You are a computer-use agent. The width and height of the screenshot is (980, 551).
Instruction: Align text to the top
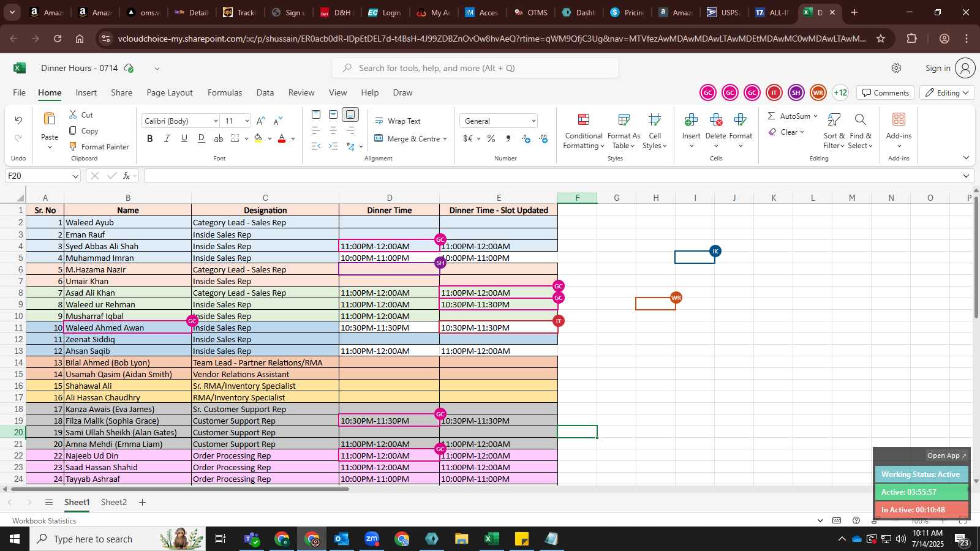pyautogui.click(x=316, y=114)
